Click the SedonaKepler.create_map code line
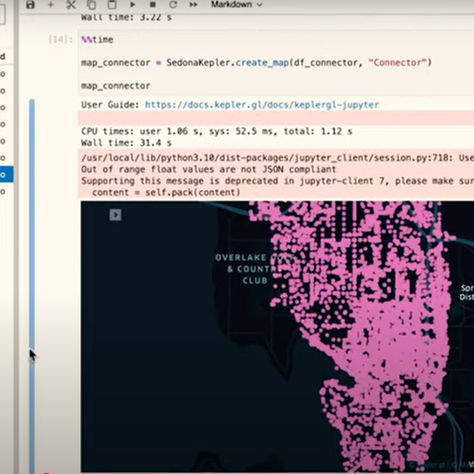This screenshot has width=474, height=474. [256, 63]
